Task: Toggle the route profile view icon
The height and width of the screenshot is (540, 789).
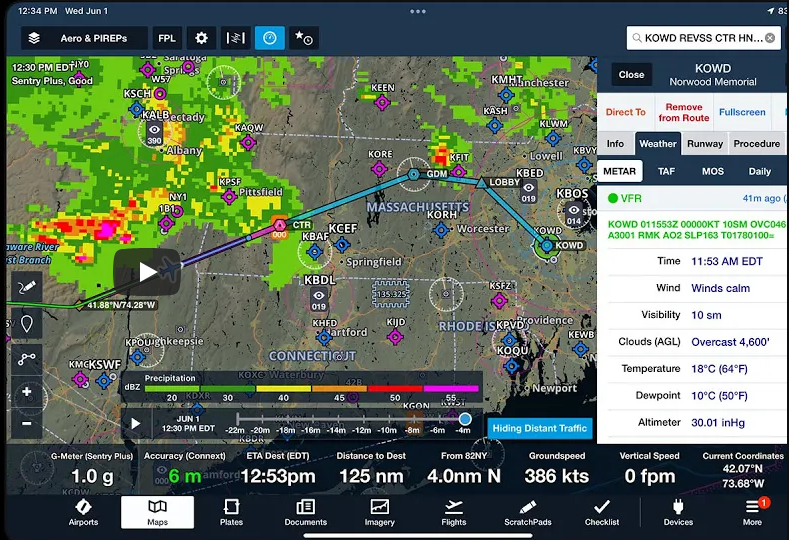Action: pos(236,38)
